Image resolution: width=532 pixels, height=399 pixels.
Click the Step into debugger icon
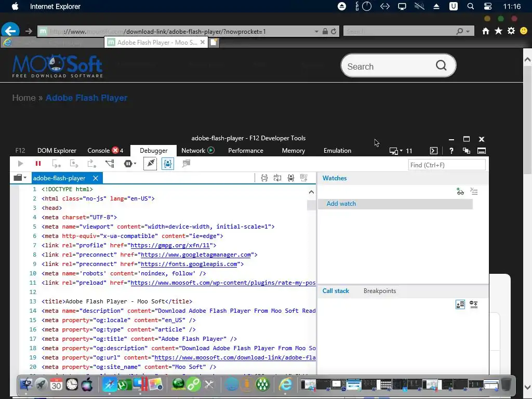point(56,164)
